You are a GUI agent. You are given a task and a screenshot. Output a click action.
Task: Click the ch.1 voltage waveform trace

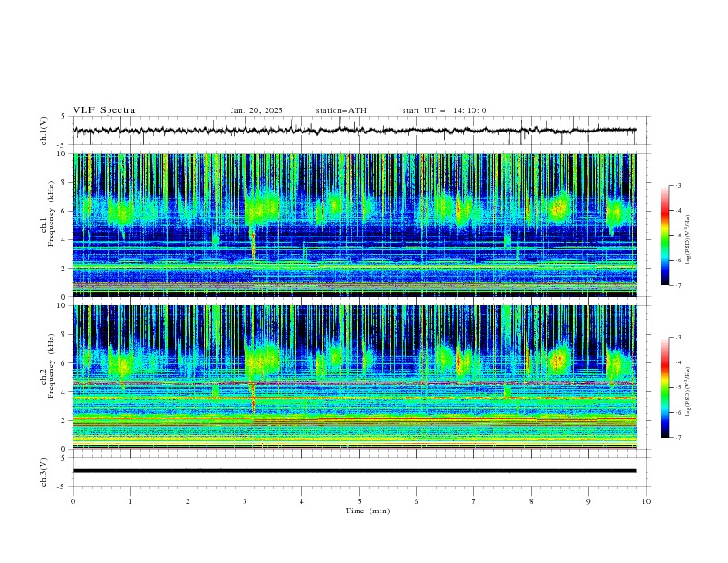[354, 131]
